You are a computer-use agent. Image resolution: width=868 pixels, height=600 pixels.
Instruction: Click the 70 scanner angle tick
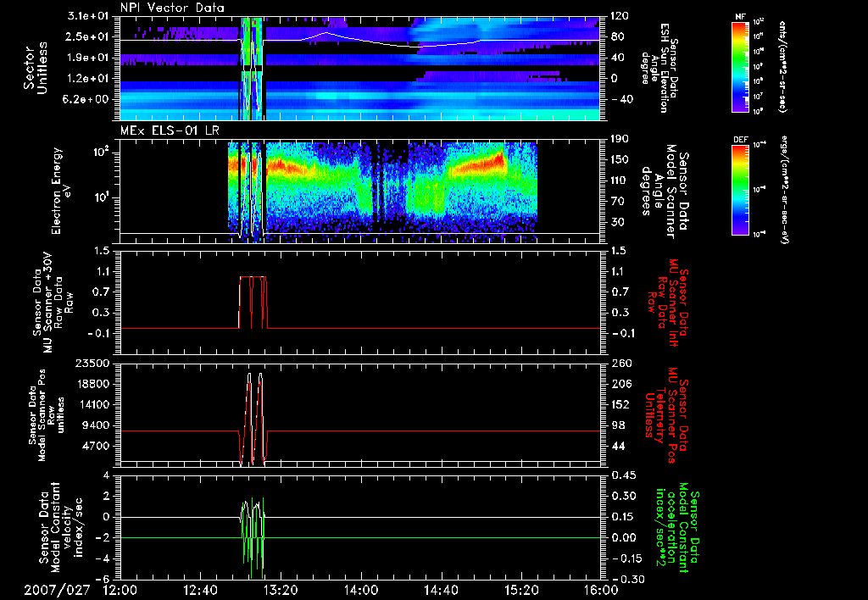coord(617,202)
